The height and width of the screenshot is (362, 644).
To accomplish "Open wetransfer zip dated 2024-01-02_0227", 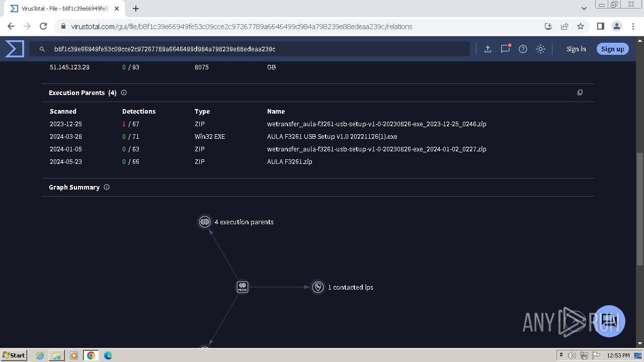I will coord(376,149).
